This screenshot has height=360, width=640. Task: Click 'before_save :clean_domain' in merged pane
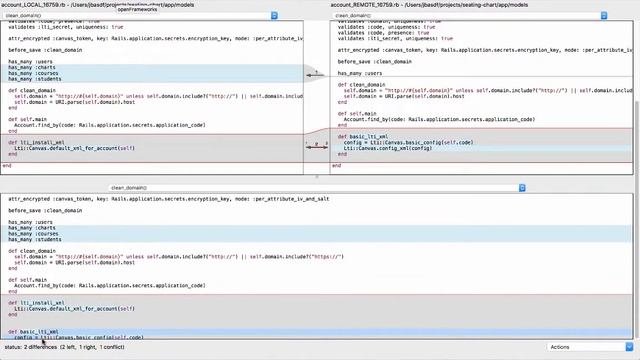click(x=45, y=210)
